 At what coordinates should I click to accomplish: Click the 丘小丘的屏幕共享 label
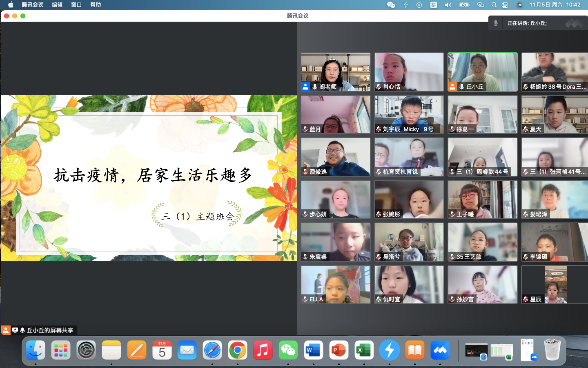50,330
